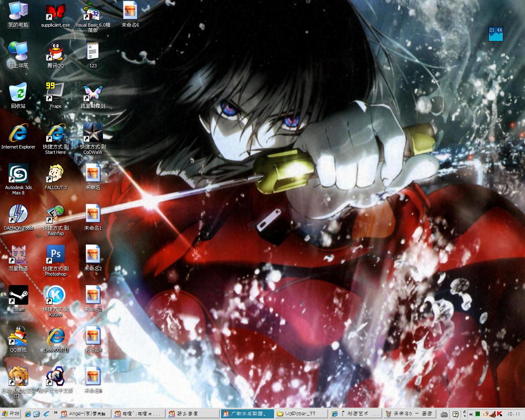525x420 pixels.
Task: Open the Start Here shortcut
Action: tap(55, 139)
